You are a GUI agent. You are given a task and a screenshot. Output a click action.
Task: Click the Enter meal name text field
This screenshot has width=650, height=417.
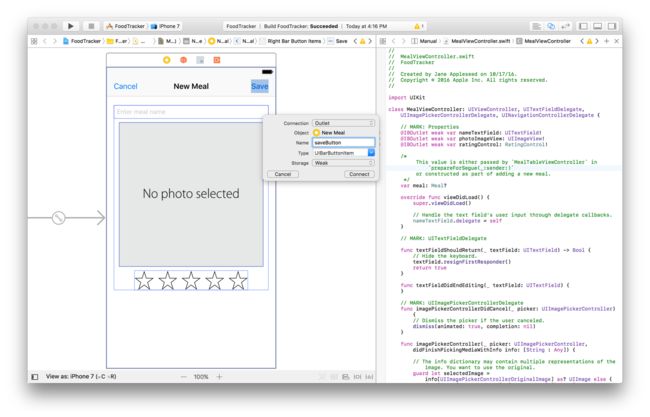click(191, 112)
